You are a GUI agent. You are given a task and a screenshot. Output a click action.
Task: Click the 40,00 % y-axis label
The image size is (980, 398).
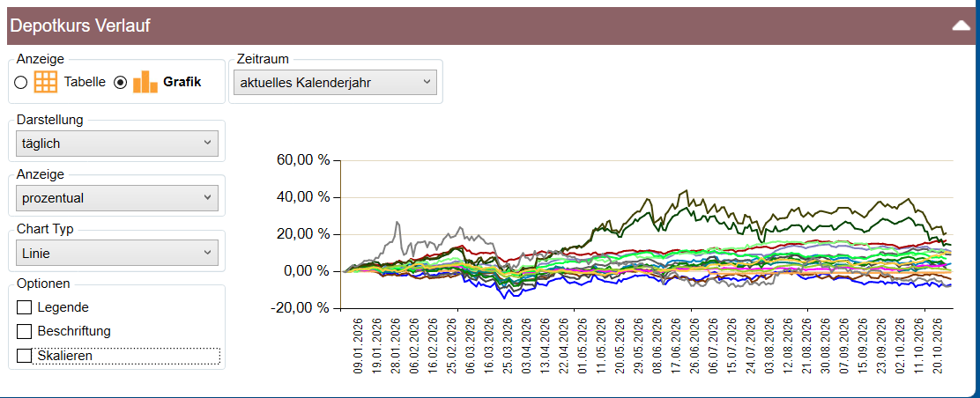(303, 197)
